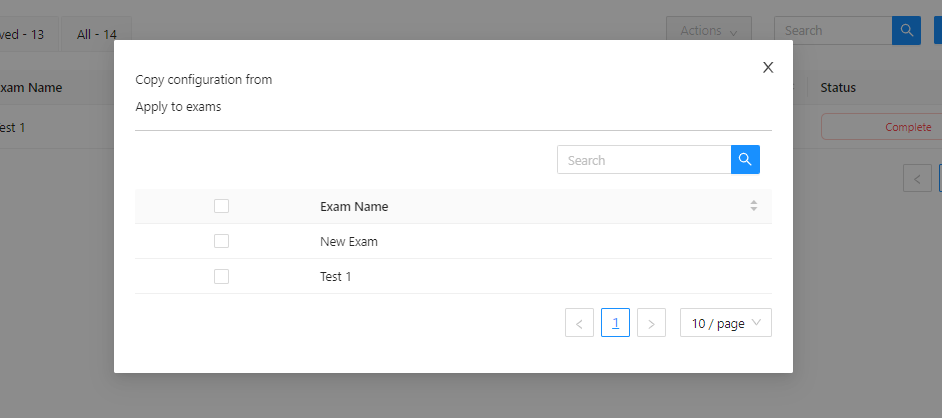
Task: Click the dialog's Search input field
Action: 643,160
